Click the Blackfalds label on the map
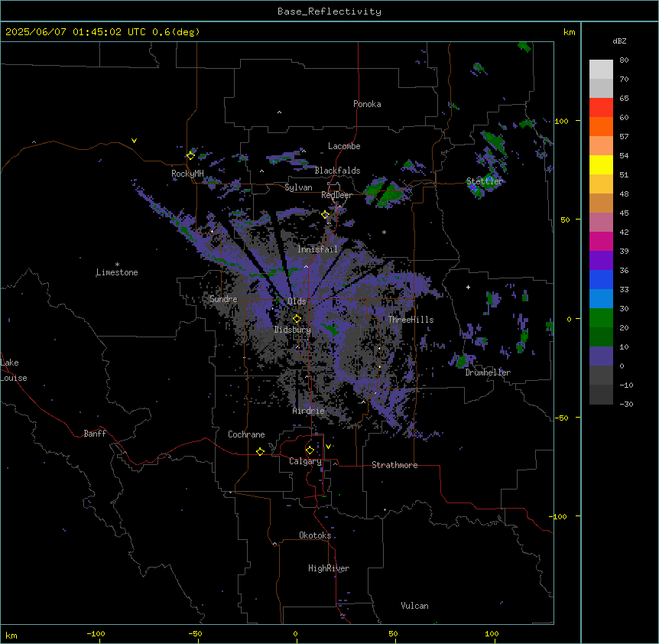This screenshot has width=659, height=644. [337, 171]
